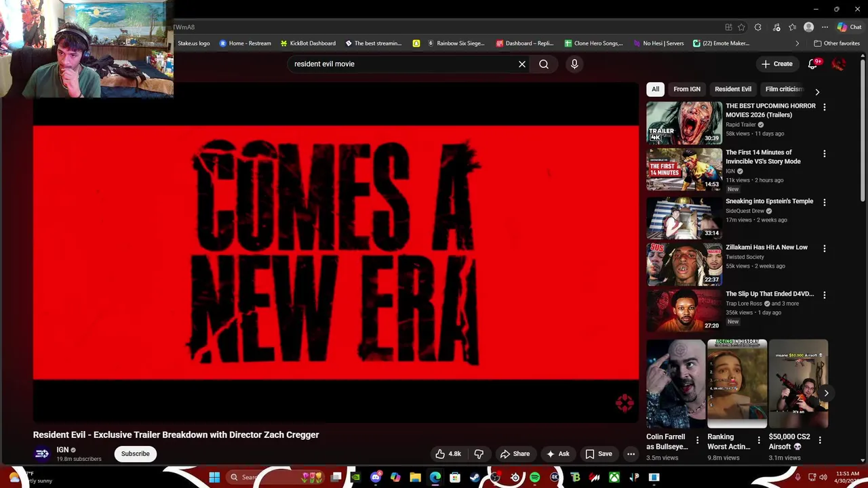
Task: Open more actions menu under the video
Action: point(631,454)
